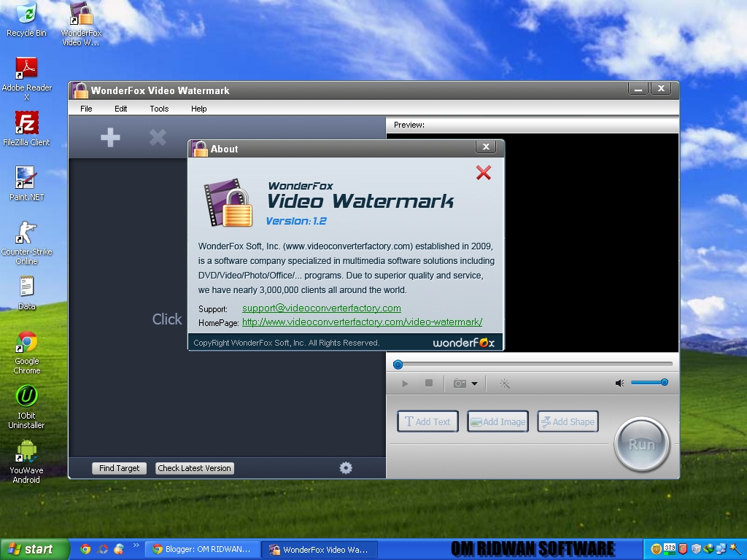Click the Add Image button
Image resolution: width=747 pixels, height=560 pixels.
[x=498, y=421]
